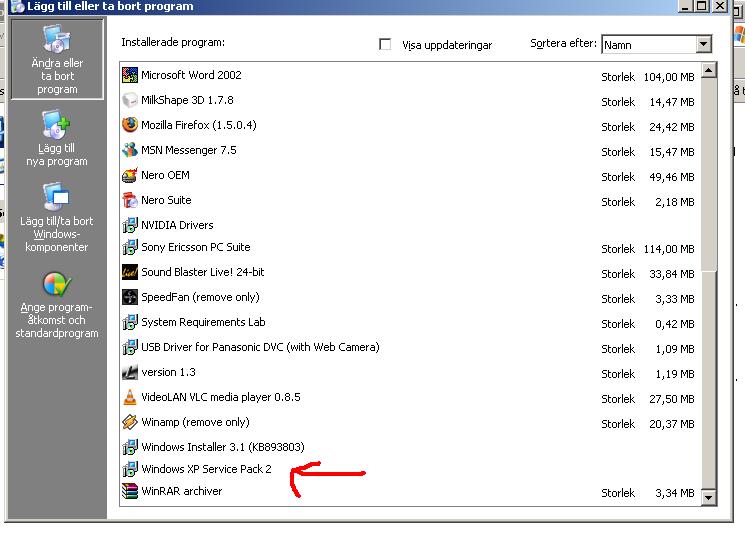Click the Nero Suite icon
This screenshot has height=536, width=745.
pyautogui.click(x=130, y=200)
